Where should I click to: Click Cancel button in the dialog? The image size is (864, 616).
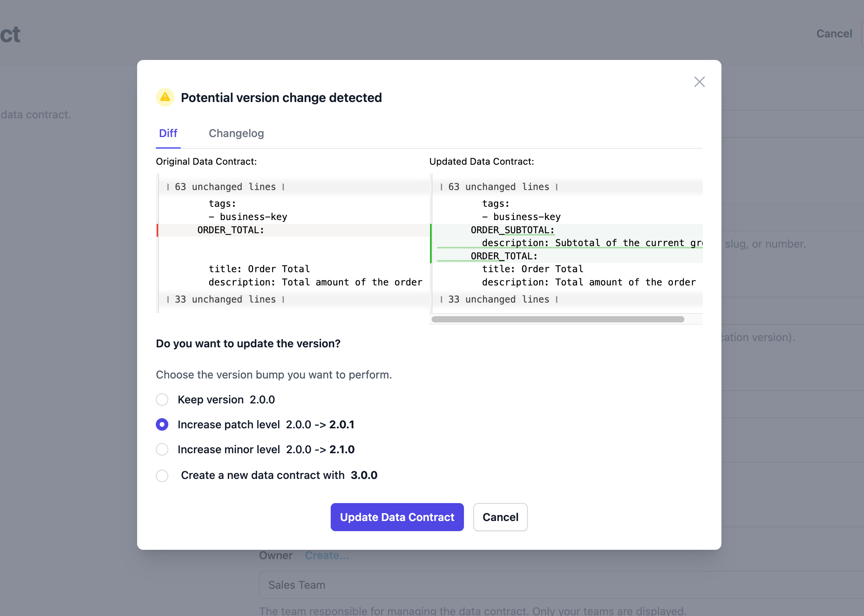(500, 517)
